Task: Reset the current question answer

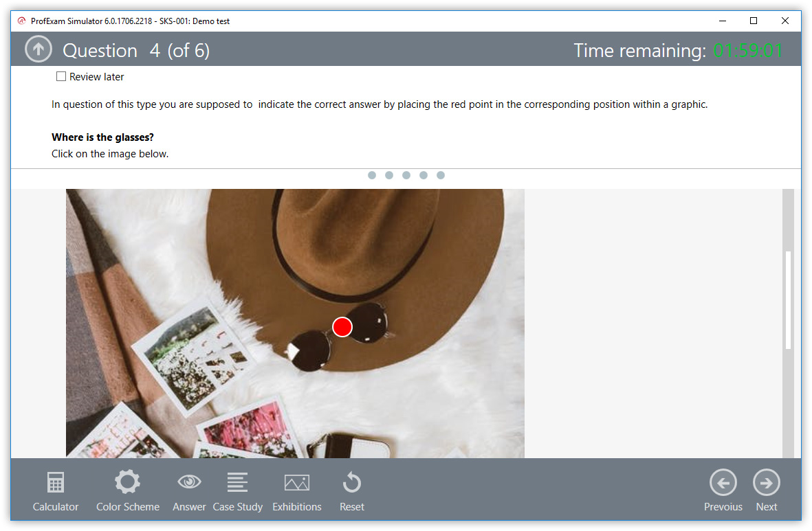Action: (351, 490)
